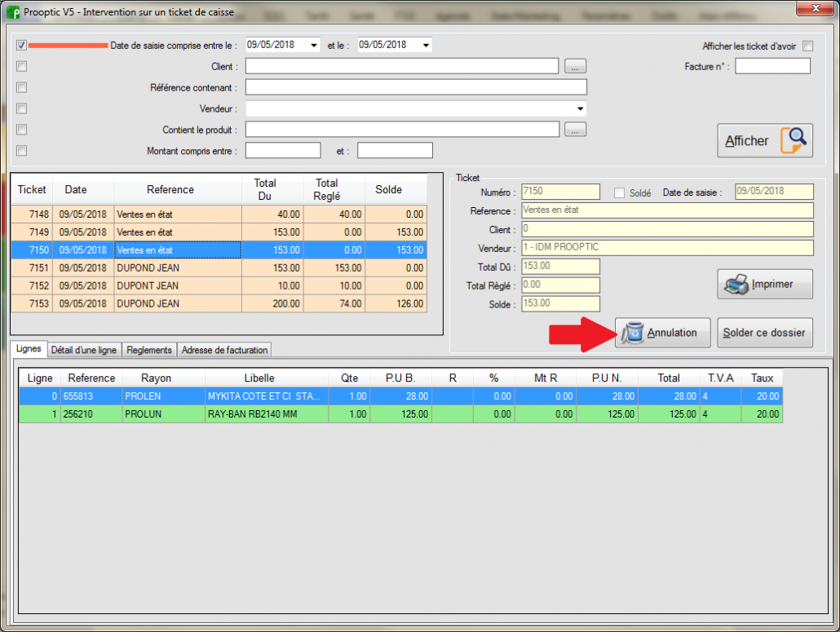Open the start date dropdown calendar
The image size is (840, 632).
pyautogui.click(x=314, y=45)
